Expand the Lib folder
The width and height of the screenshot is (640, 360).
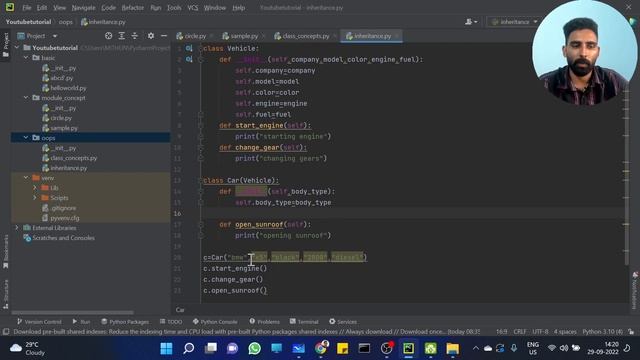coord(35,188)
